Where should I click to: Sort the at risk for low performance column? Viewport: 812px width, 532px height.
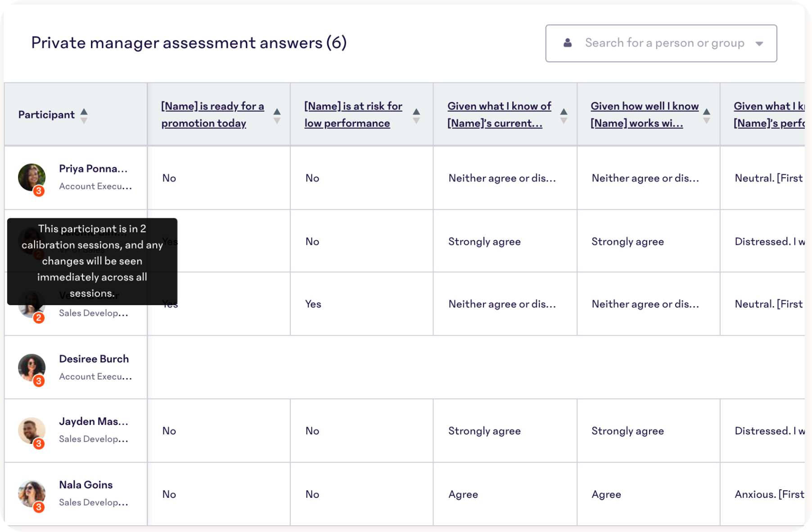[416, 115]
